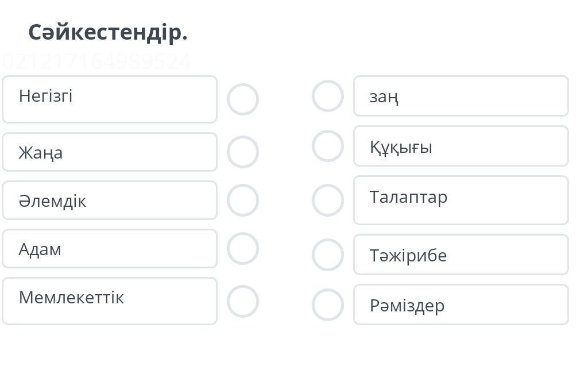Click the Әлемдік answer box
Screen dimensions: 588x366
pyautogui.click(x=110, y=201)
